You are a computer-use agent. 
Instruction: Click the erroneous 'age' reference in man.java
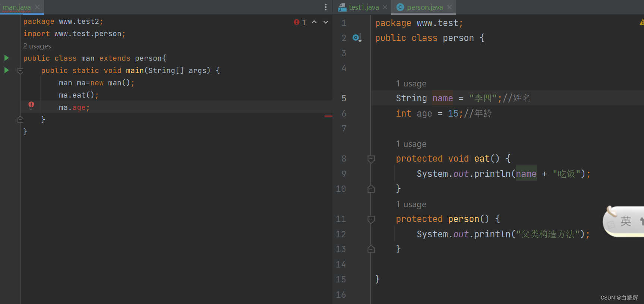coord(79,108)
